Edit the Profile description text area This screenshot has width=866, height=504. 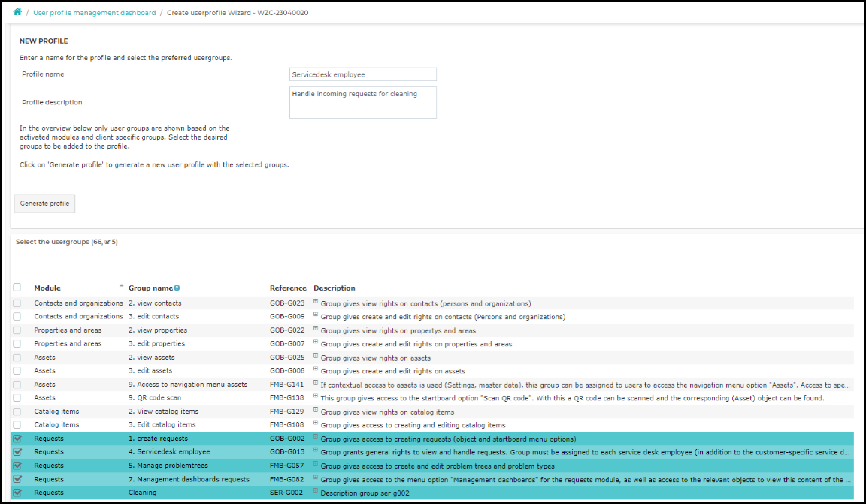(363, 102)
